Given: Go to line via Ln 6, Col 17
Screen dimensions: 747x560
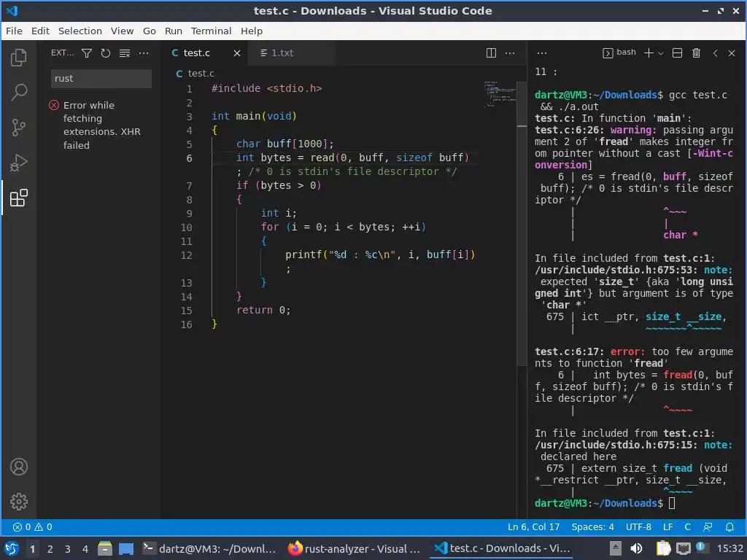Looking at the screenshot, I should coord(533,526).
